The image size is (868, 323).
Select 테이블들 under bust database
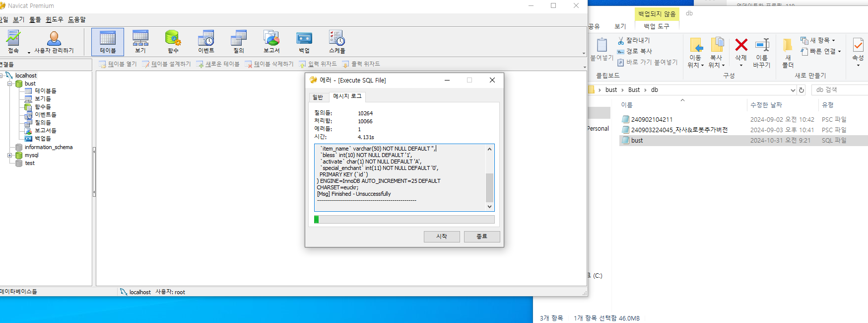tap(45, 91)
